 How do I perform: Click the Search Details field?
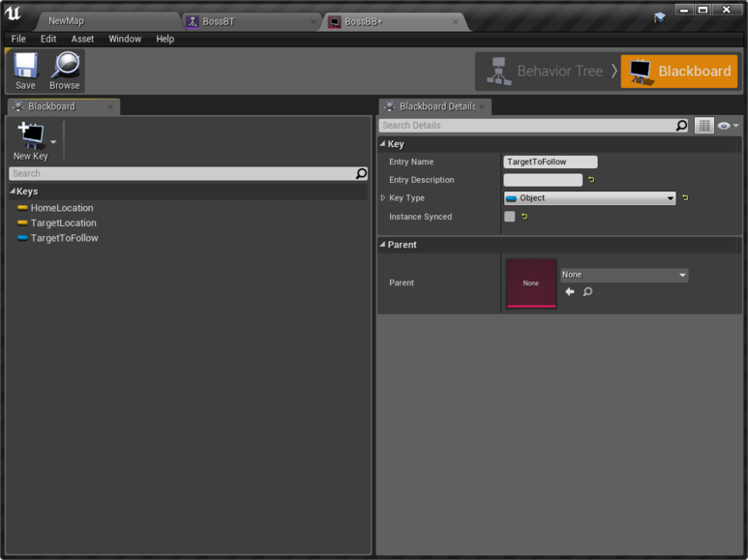(x=527, y=126)
